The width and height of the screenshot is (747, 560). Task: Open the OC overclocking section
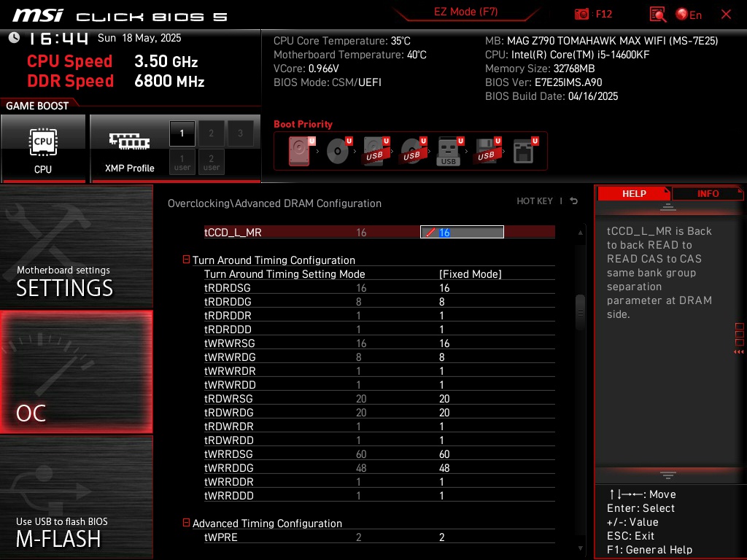pos(76,373)
